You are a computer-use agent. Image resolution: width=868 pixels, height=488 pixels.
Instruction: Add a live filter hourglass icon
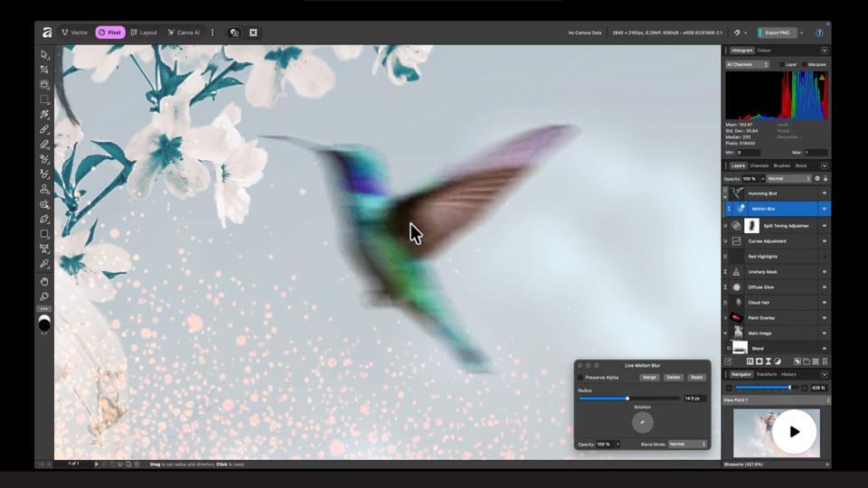click(x=769, y=361)
